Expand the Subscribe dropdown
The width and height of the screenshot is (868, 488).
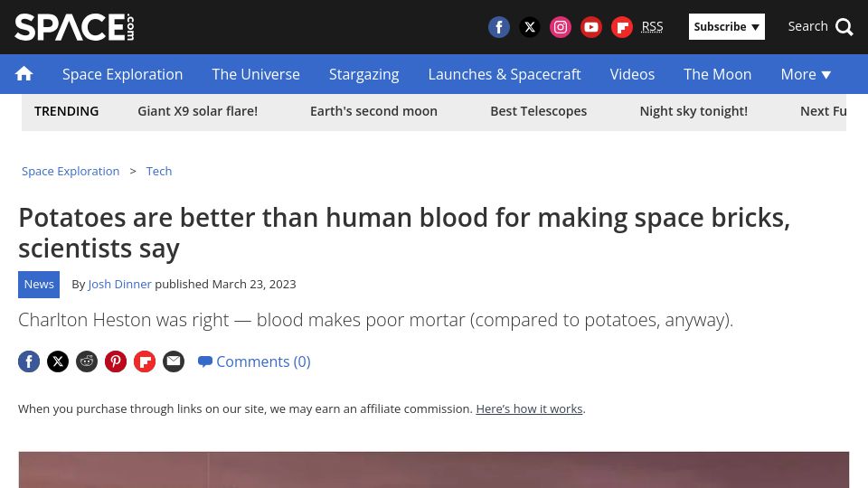pyautogui.click(x=726, y=26)
